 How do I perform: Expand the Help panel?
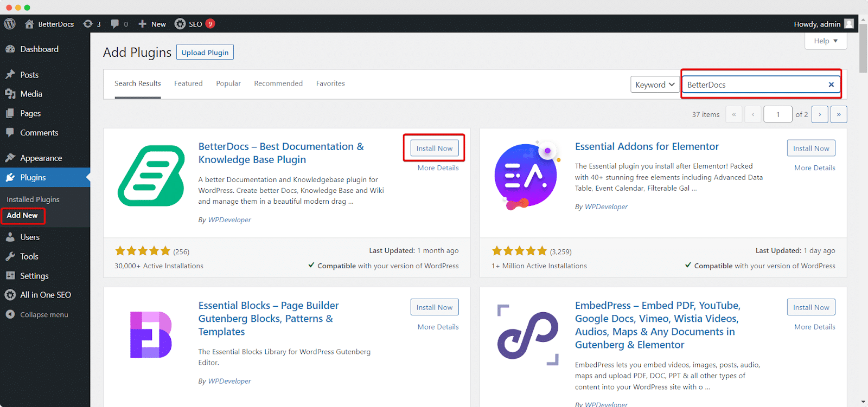pyautogui.click(x=826, y=41)
